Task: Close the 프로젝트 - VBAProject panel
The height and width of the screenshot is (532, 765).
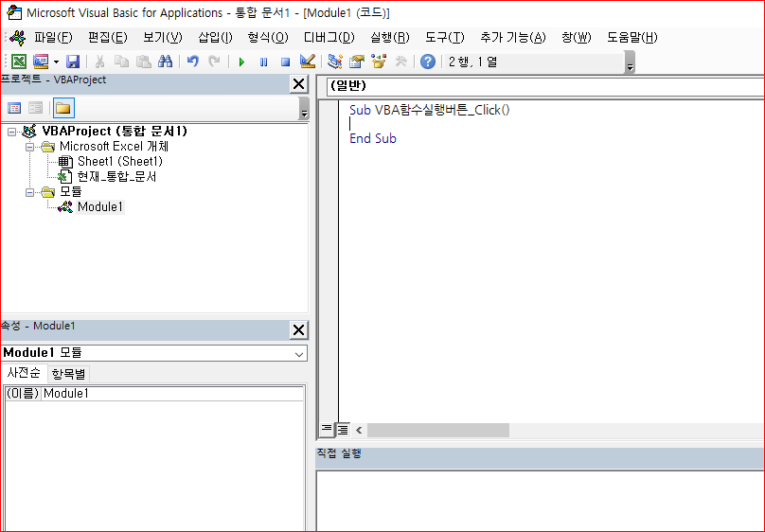Action: point(298,84)
